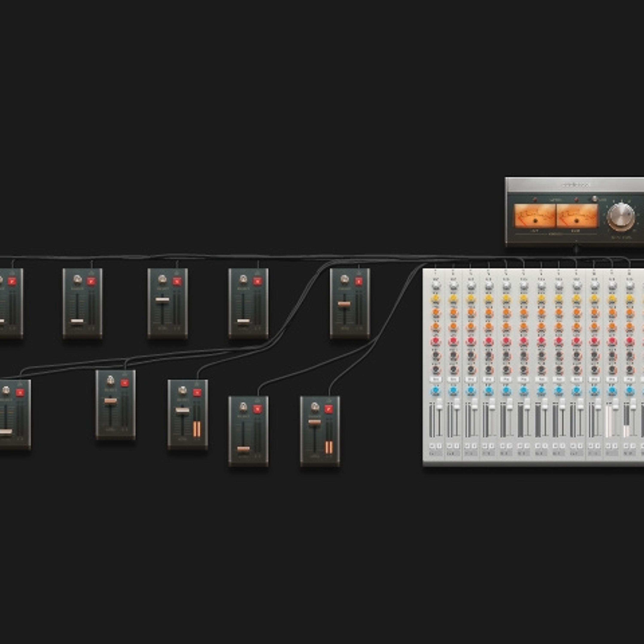The height and width of the screenshot is (644, 644).
Task: Click copper fader handle on fifth top-row device
Action: 344,304
